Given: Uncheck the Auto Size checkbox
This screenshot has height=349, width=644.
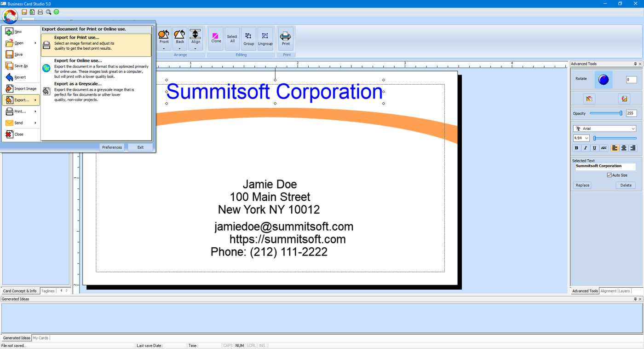Looking at the screenshot, I should tap(609, 175).
